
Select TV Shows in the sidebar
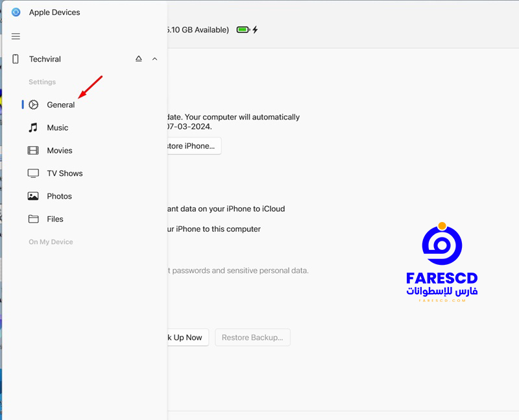(64, 173)
